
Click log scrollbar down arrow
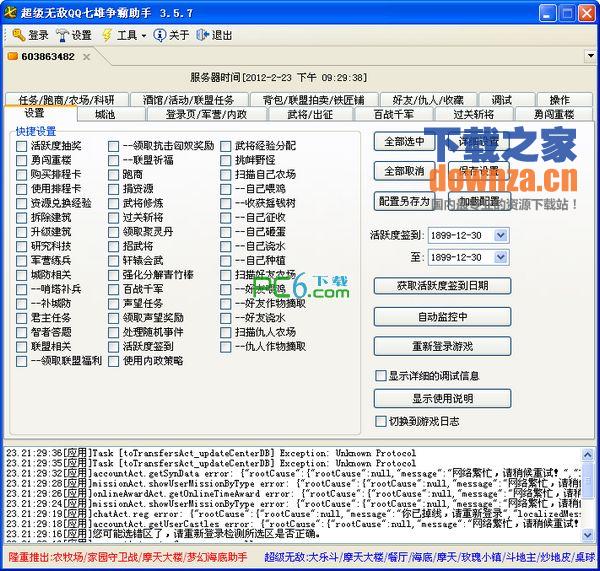[587, 534]
